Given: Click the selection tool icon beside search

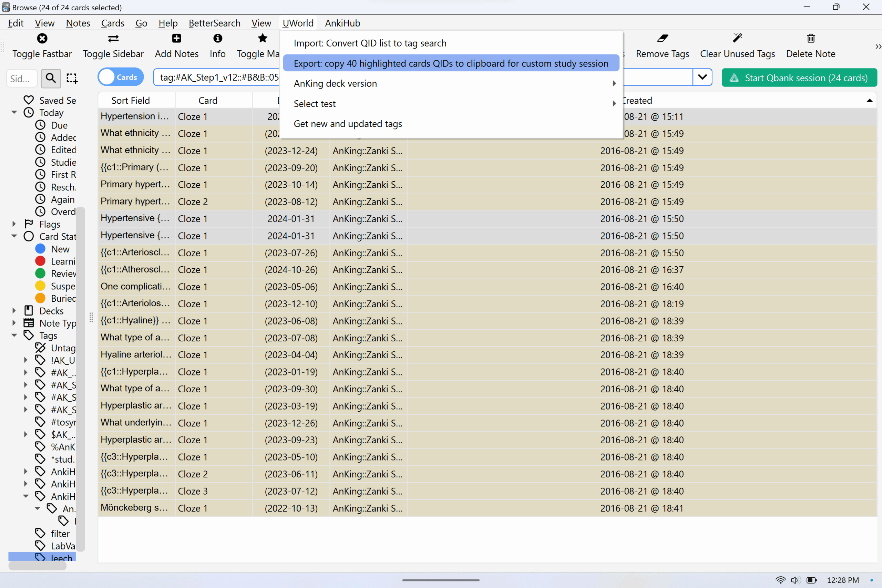Looking at the screenshot, I should (72, 79).
